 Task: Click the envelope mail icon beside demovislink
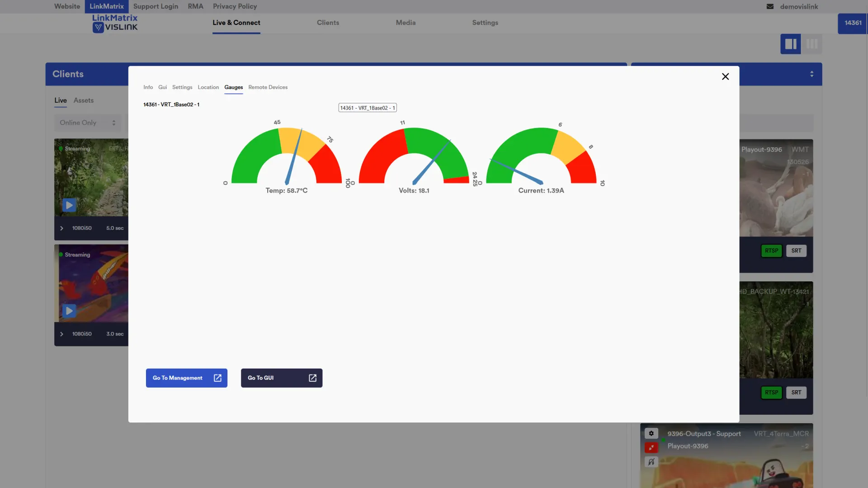(770, 6)
